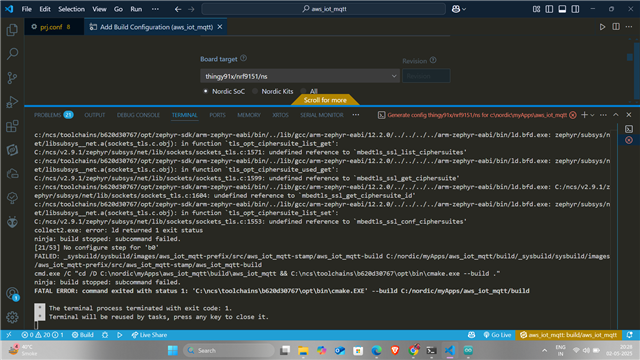Click the Scroll for more banner
Screen dimensions: 640x360
(x=325, y=100)
